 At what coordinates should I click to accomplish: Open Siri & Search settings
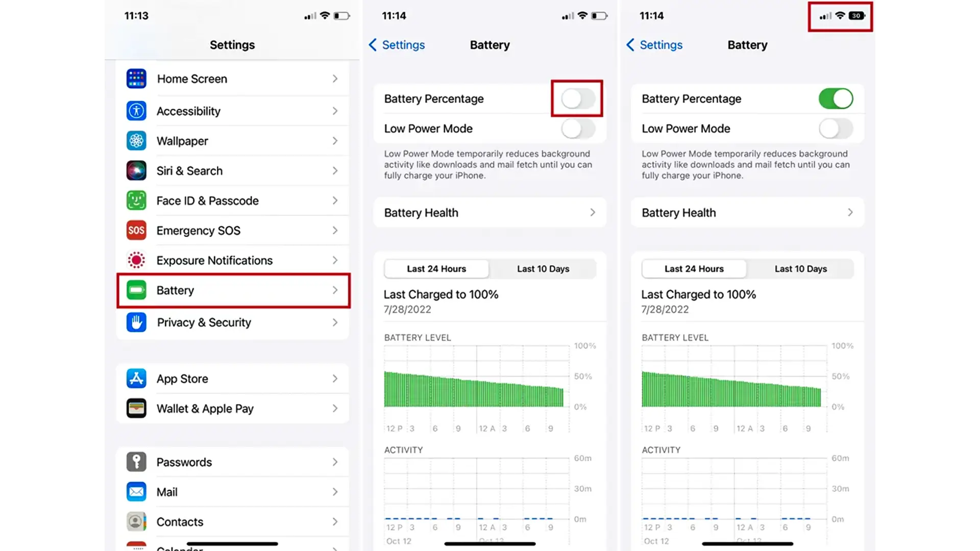point(232,170)
